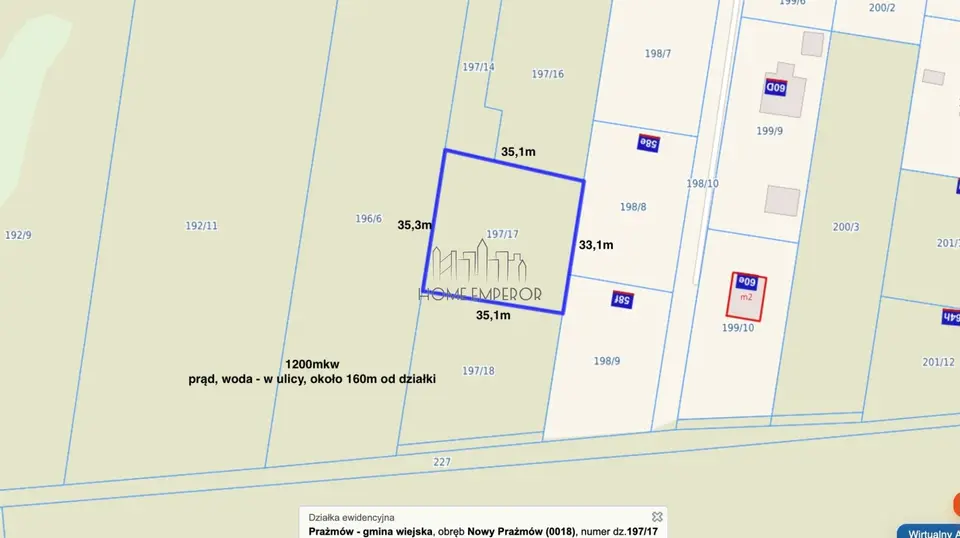Click the 58f address marker icon
The width and height of the screenshot is (960, 538).
(x=622, y=299)
